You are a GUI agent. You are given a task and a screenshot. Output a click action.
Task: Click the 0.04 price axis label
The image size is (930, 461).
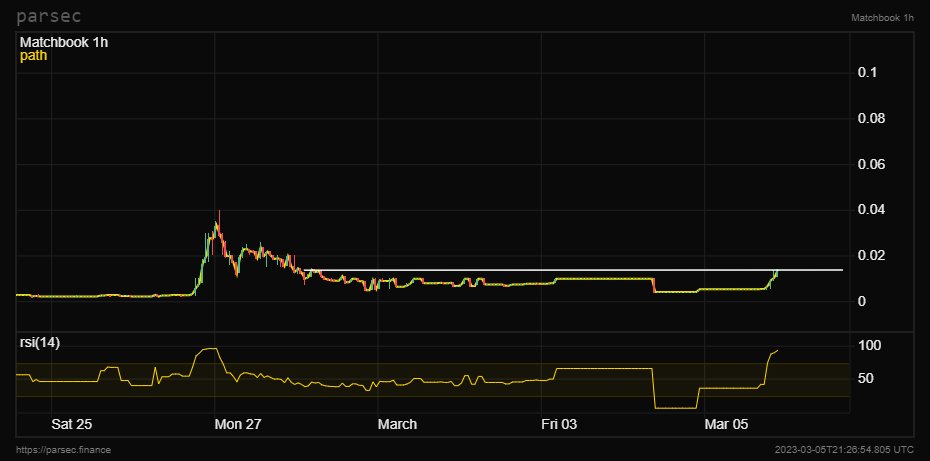click(x=871, y=210)
